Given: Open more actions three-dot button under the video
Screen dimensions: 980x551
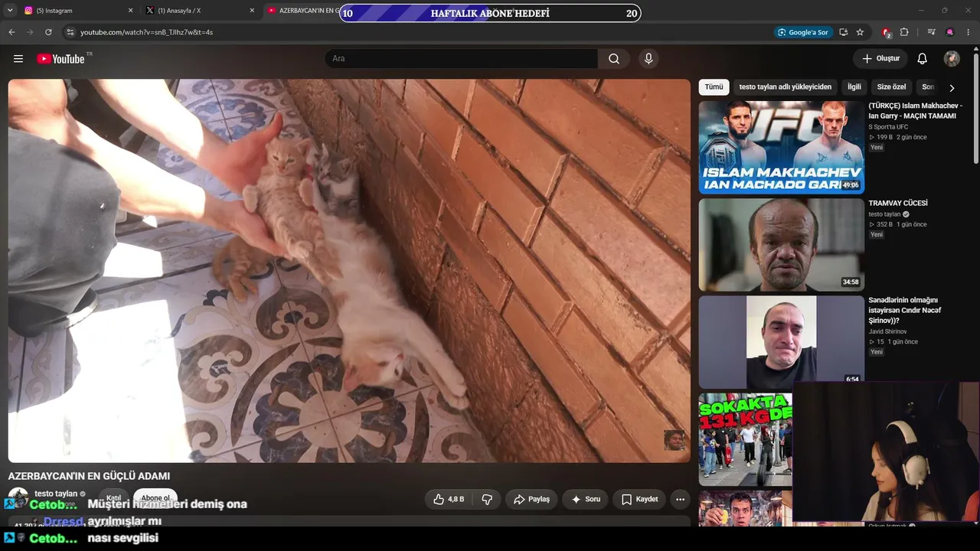Looking at the screenshot, I should click(x=680, y=499).
